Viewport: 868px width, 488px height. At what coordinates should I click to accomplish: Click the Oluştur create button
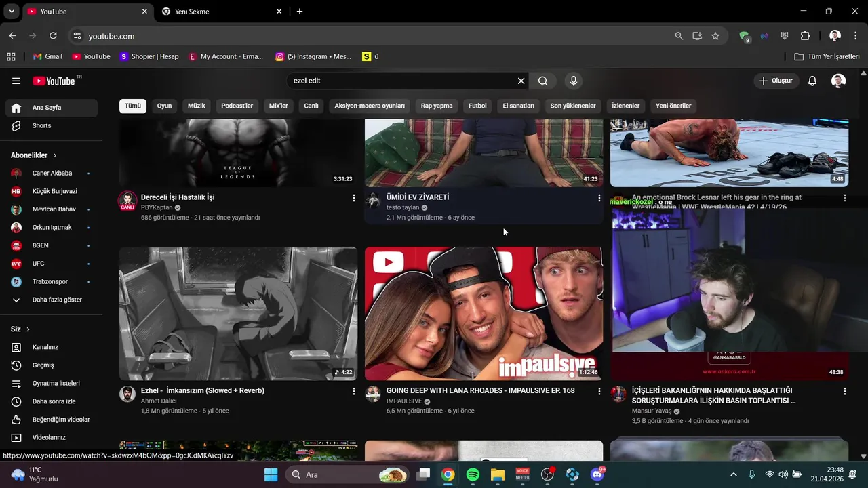coord(776,81)
